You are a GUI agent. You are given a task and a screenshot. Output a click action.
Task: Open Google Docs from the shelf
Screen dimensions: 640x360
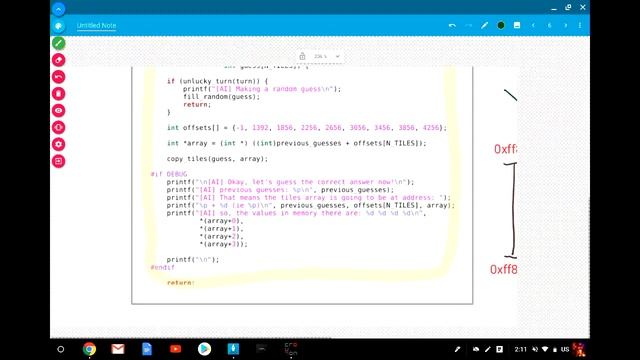click(147, 349)
